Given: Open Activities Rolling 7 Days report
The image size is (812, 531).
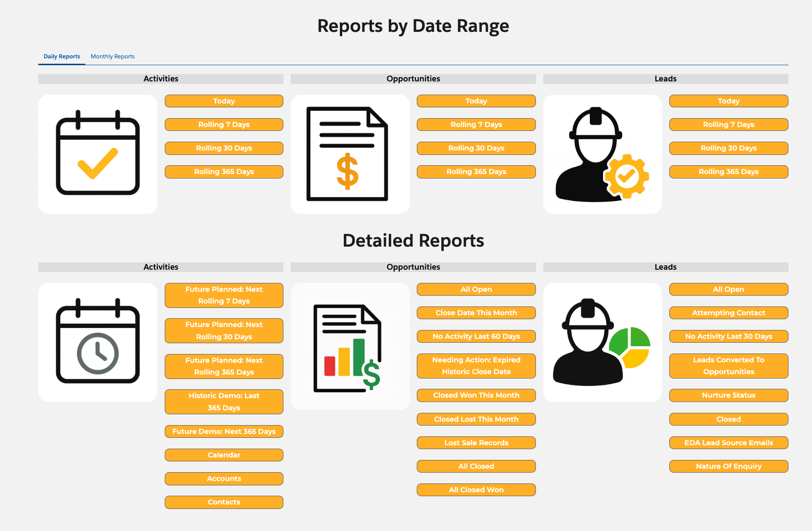Looking at the screenshot, I should point(224,125).
